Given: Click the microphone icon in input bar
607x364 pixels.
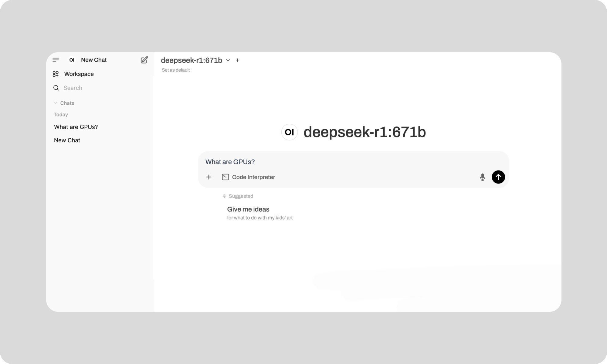Looking at the screenshot, I should tap(483, 177).
